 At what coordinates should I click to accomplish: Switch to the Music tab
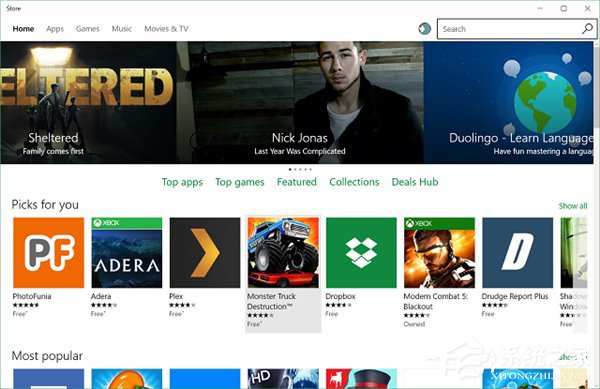tap(122, 29)
